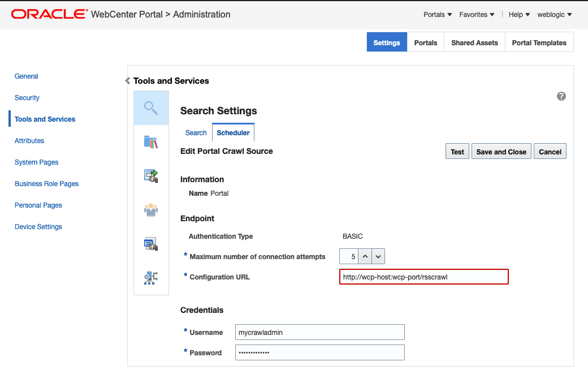Select the library books folder icon
Image resolution: width=588 pixels, height=383 pixels.
pos(151,142)
